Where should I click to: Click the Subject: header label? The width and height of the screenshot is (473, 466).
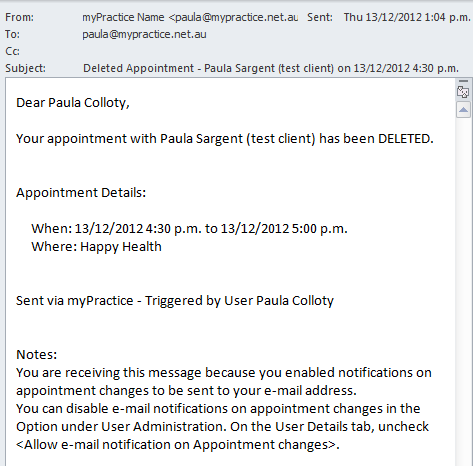pyautogui.click(x=25, y=68)
